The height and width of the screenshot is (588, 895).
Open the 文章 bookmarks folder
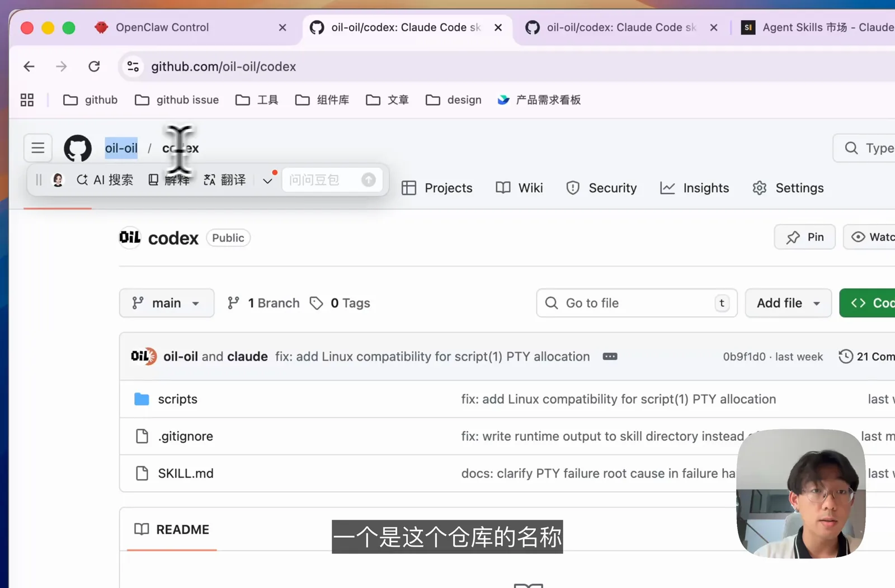[x=387, y=100]
